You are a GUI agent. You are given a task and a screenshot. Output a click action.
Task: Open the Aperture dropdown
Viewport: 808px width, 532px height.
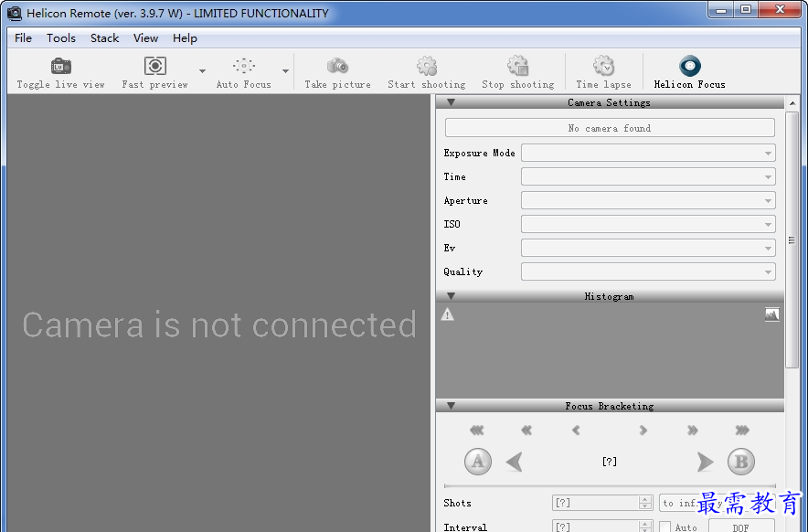pyautogui.click(x=648, y=200)
